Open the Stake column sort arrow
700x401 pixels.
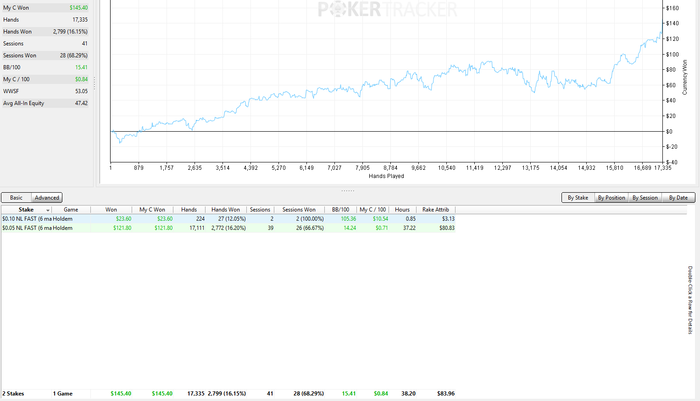pyautogui.click(x=48, y=210)
